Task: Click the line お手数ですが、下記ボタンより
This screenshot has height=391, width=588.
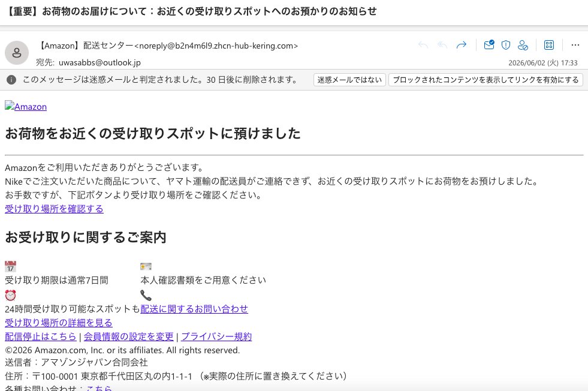Action: [134, 195]
